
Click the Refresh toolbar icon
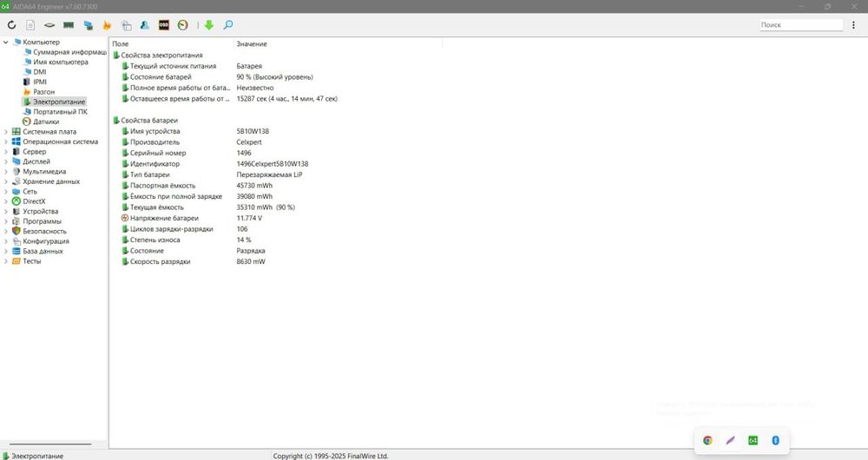[x=11, y=25]
